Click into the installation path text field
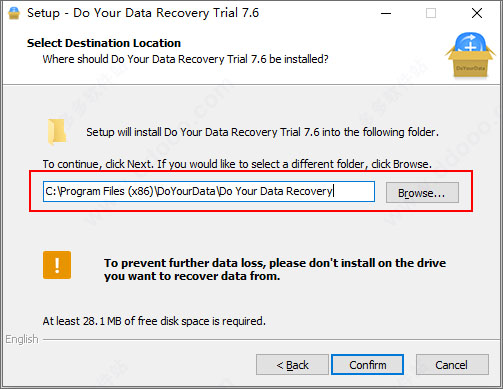 pyautogui.click(x=209, y=191)
